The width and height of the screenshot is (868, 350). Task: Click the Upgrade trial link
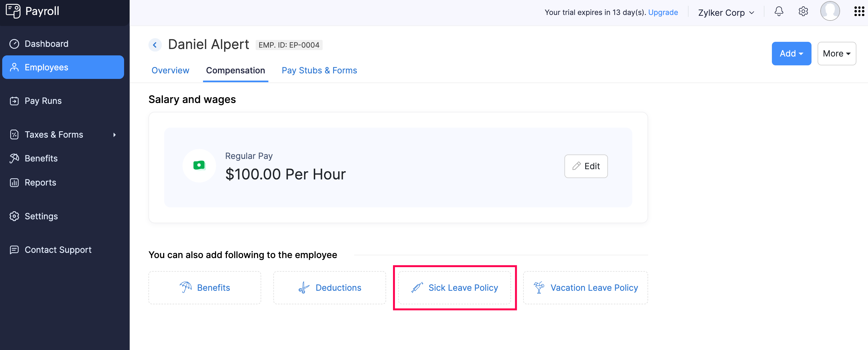663,12
